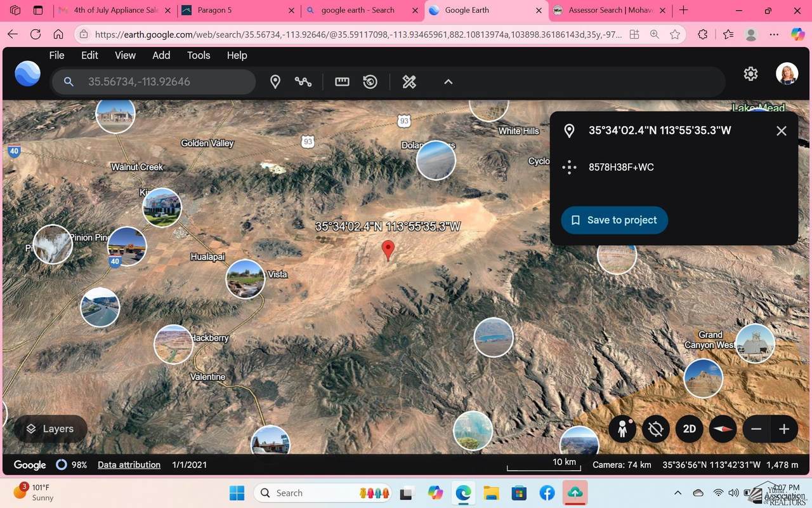Click the Google Earth home logo

27,74
